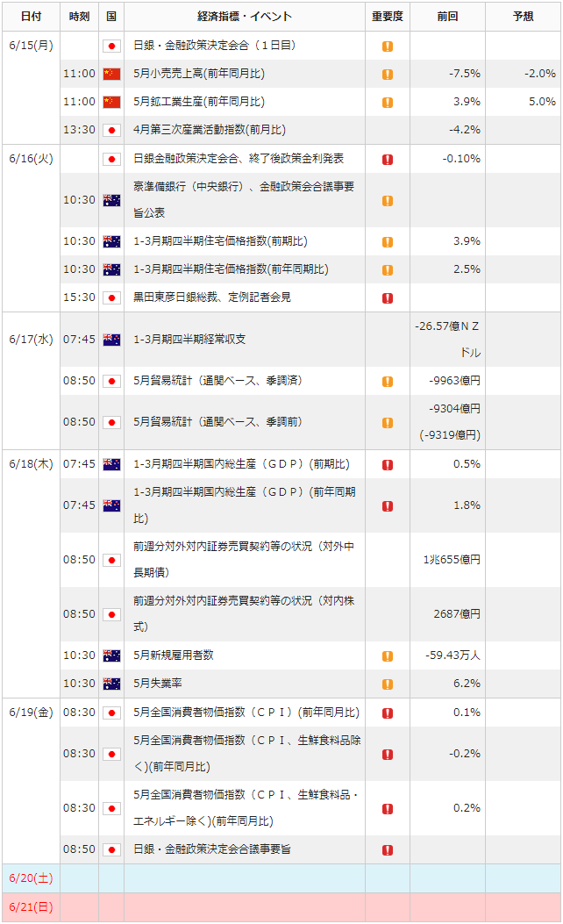Click the red importance icon for 終了後政策金利発表 row
The width and height of the screenshot is (563, 924).
click(x=388, y=159)
